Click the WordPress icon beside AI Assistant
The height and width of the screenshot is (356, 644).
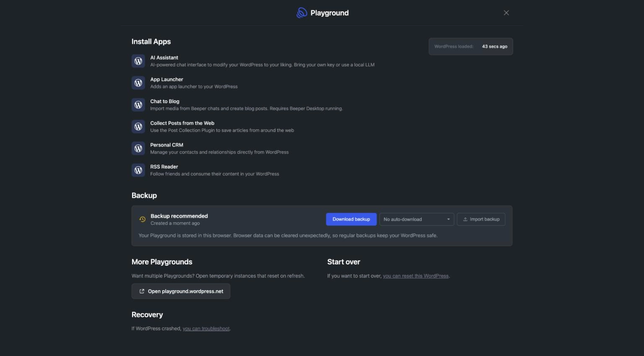click(x=138, y=61)
